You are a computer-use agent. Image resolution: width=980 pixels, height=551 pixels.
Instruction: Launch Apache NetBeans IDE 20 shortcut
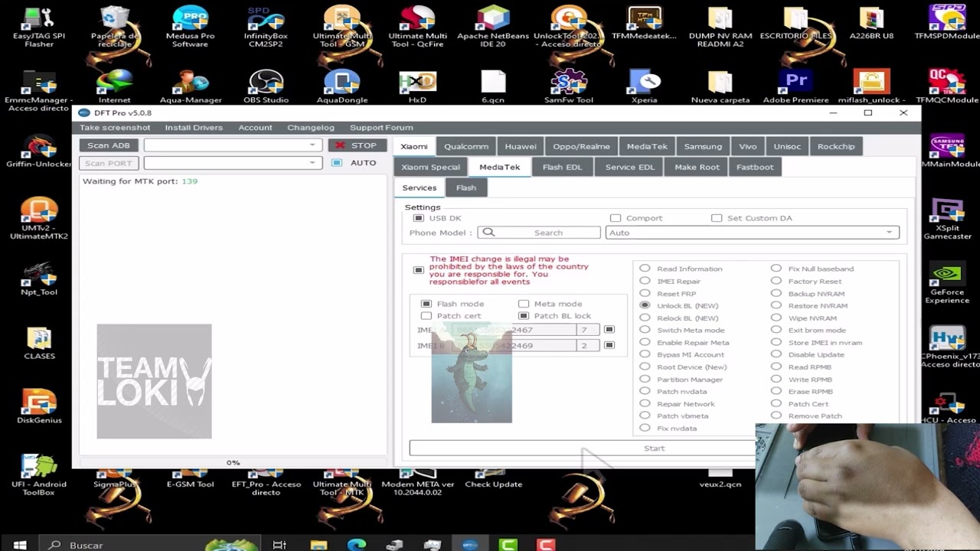[x=493, y=27]
